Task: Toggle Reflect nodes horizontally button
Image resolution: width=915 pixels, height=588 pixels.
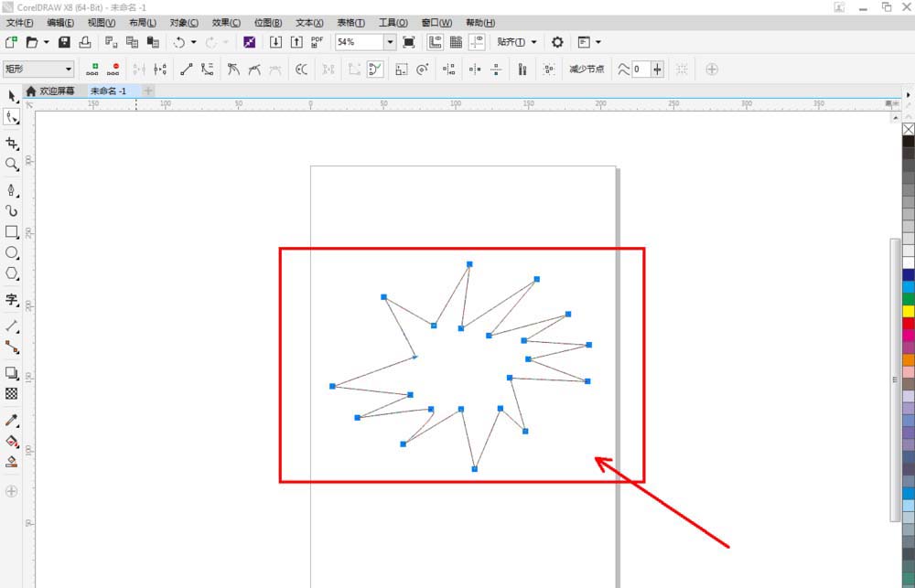Action: (x=475, y=69)
